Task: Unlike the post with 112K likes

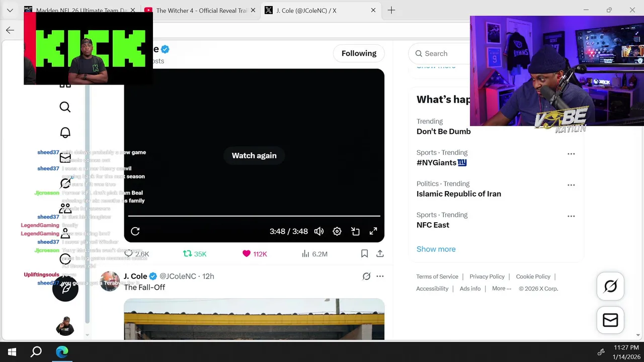Action: point(255,254)
